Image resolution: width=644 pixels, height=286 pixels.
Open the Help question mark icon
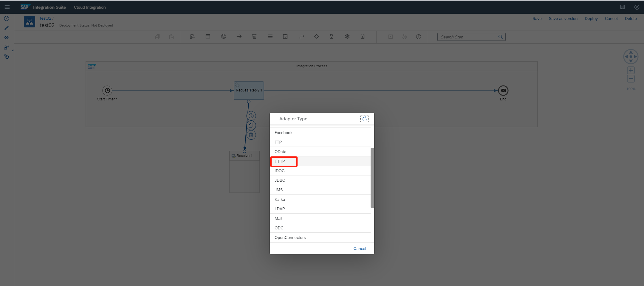pos(419,37)
